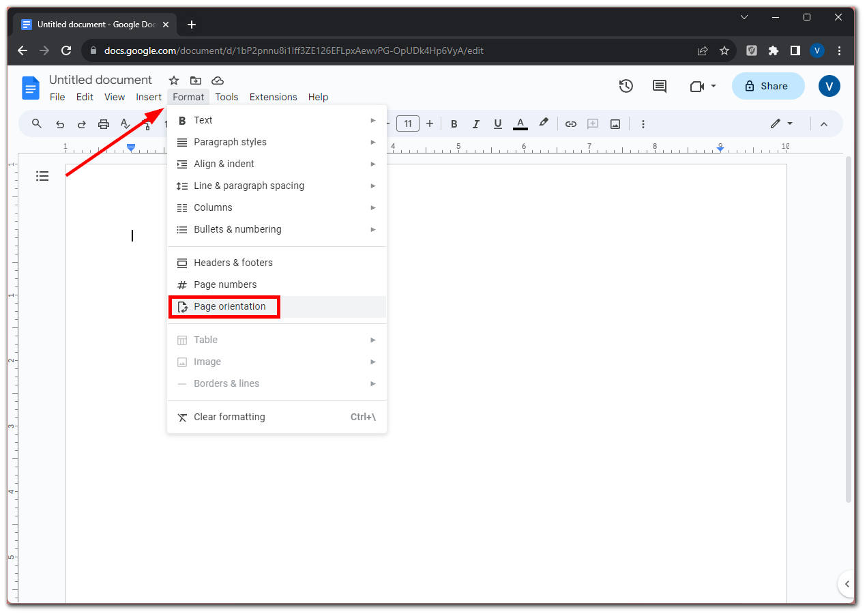Click the font size field
This screenshot has height=616, width=867.
point(408,123)
